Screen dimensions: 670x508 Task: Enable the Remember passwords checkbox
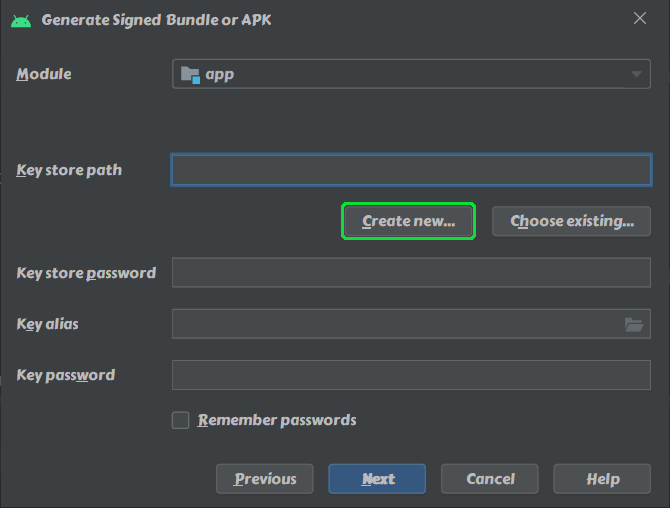click(x=180, y=420)
